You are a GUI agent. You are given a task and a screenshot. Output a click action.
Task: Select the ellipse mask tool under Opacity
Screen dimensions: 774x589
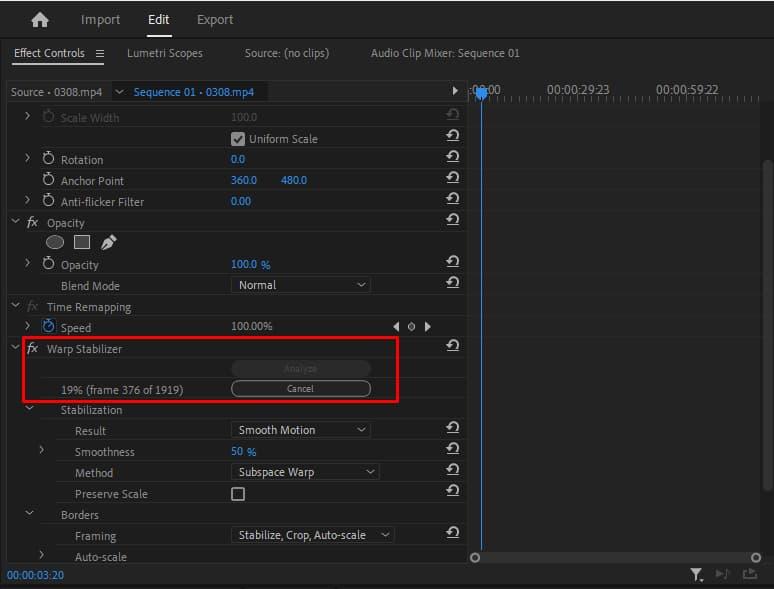[x=55, y=242]
